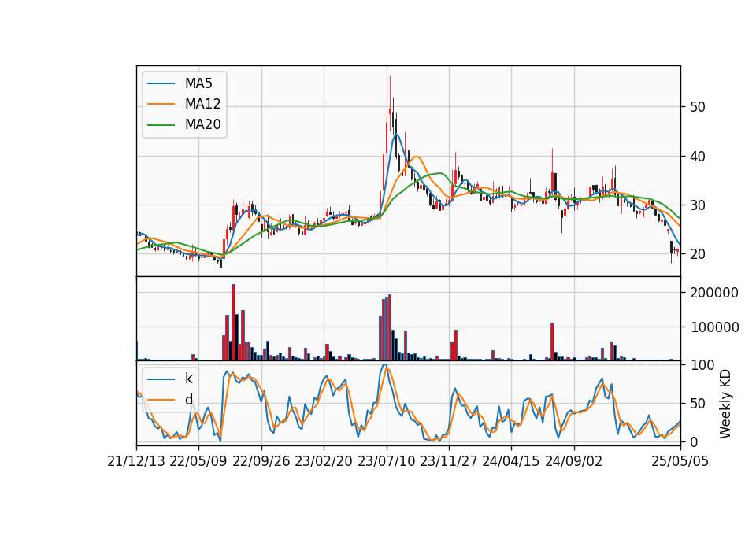This screenshot has height=543, width=756.
Task: Click the date label 25/05/05
Action: click(x=680, y=461)
